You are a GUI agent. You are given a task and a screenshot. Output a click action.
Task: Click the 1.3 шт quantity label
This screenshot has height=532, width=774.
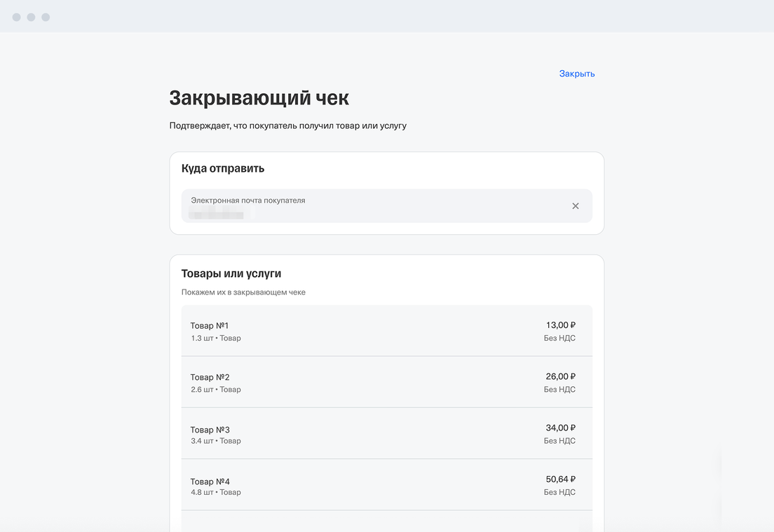[x=202, y=339]
